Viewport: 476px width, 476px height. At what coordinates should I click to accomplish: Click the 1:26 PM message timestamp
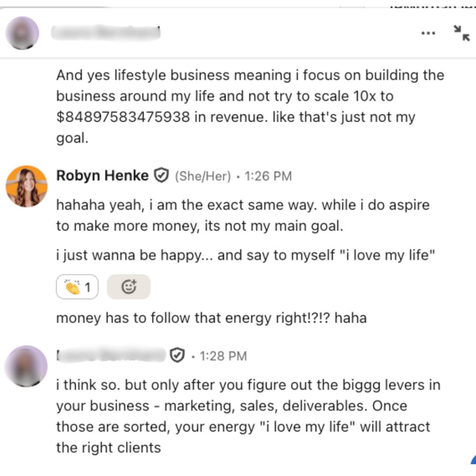point(268,176)
